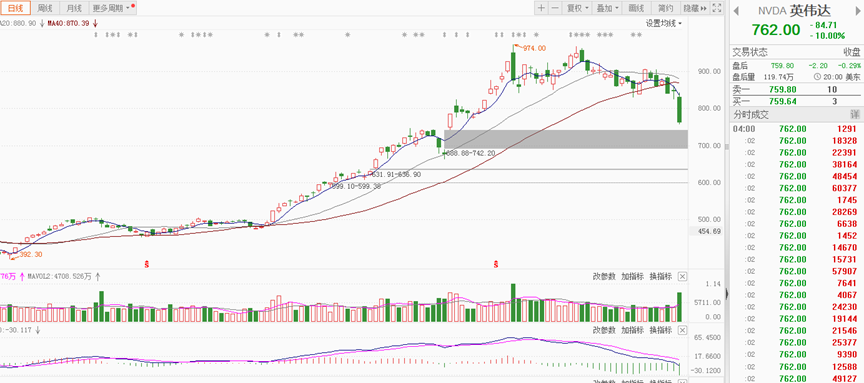Toggle 隐藏 side panel
Screen dimensions: 864x383
tap(695, 8)
